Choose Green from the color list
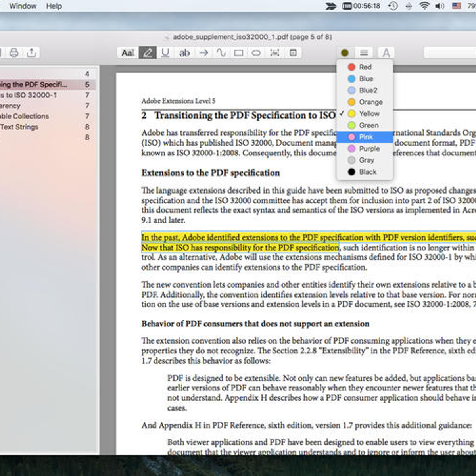The height and width of the screenshot is (476, 476). point(369,125)
